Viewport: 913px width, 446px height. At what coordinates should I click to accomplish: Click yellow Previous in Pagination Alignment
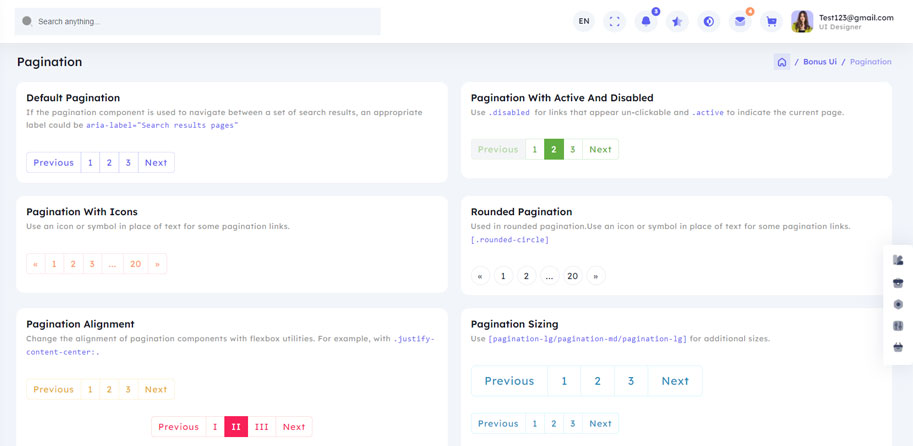pyautogui.click(x=54, y=390)
